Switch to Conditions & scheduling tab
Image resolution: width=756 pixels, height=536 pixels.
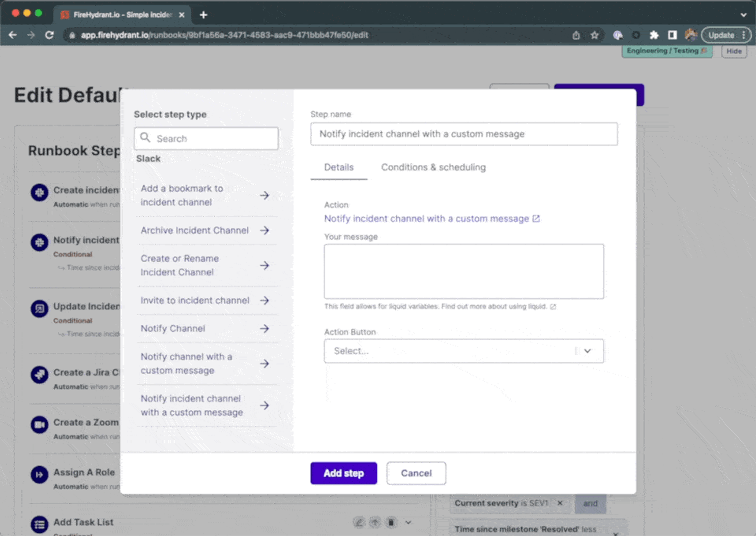(x=433, y=167)
